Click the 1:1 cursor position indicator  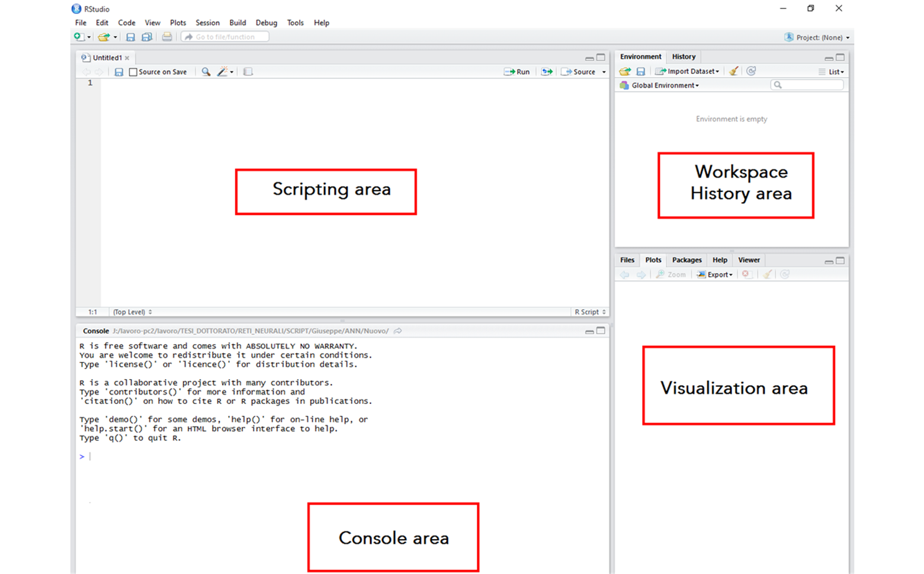[x=93, y=312]
